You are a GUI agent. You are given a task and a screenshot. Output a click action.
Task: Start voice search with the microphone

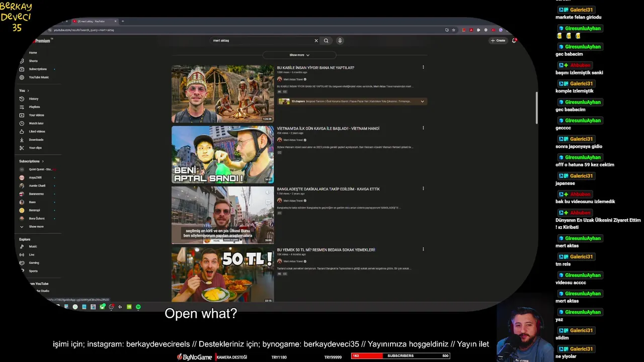[x=340, y=41]
